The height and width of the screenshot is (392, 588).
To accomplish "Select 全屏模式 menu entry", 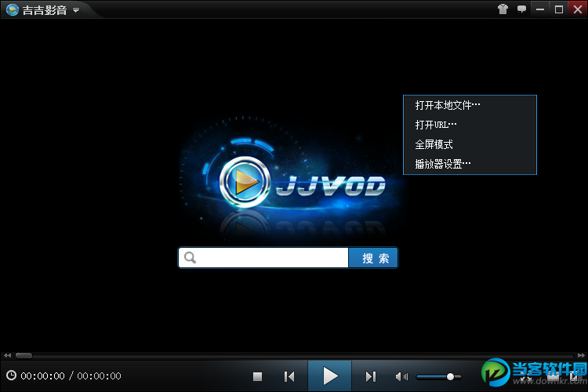I will pyautogui.click(x=470, y=144).
